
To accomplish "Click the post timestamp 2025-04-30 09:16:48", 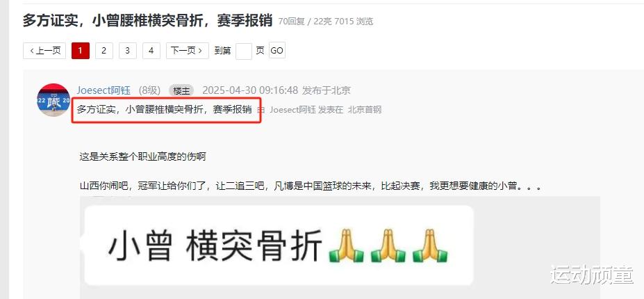I will pyautogui.click(x=249, y=90).
